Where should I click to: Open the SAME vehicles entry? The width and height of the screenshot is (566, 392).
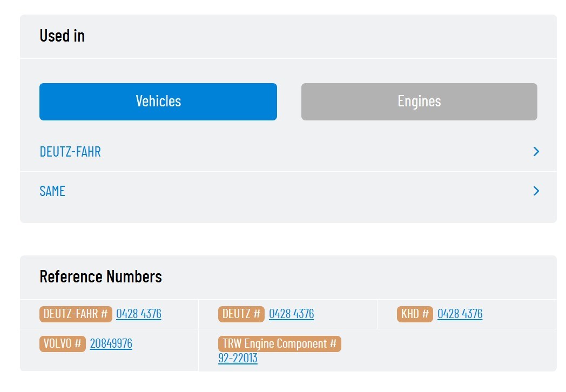click(52, 191)
